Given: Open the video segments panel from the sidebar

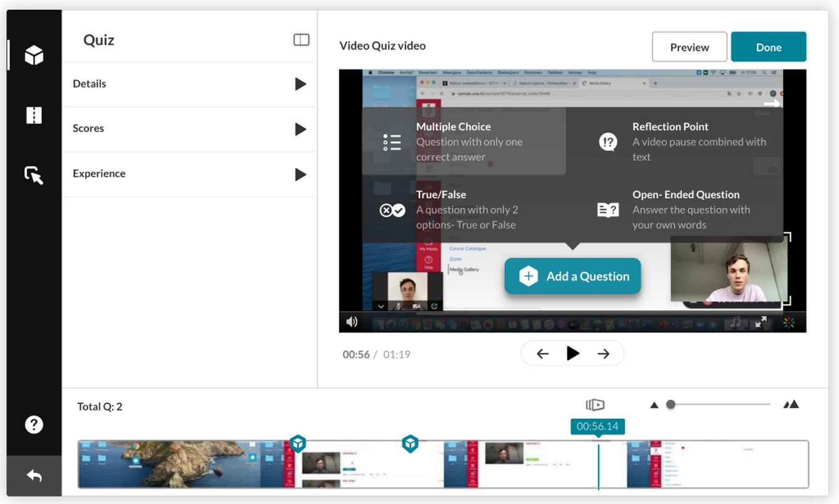Looking at the screenshot, I should click(34, 115).
